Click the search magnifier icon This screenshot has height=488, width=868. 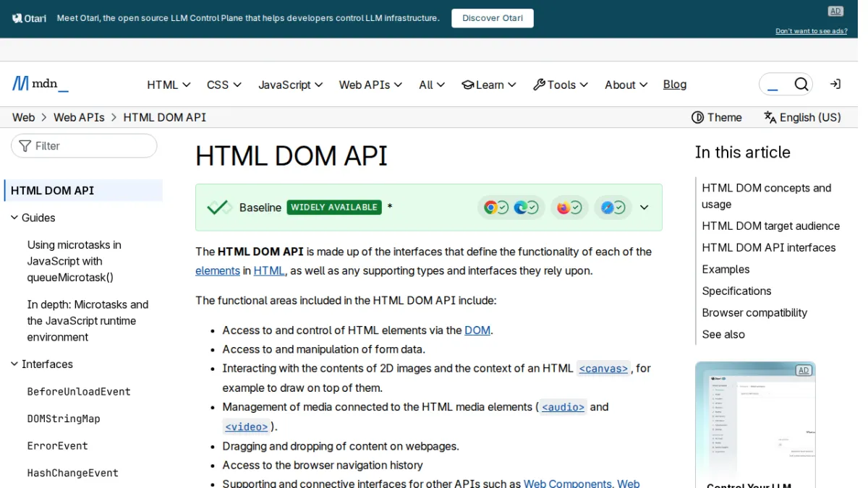[801, 85]
